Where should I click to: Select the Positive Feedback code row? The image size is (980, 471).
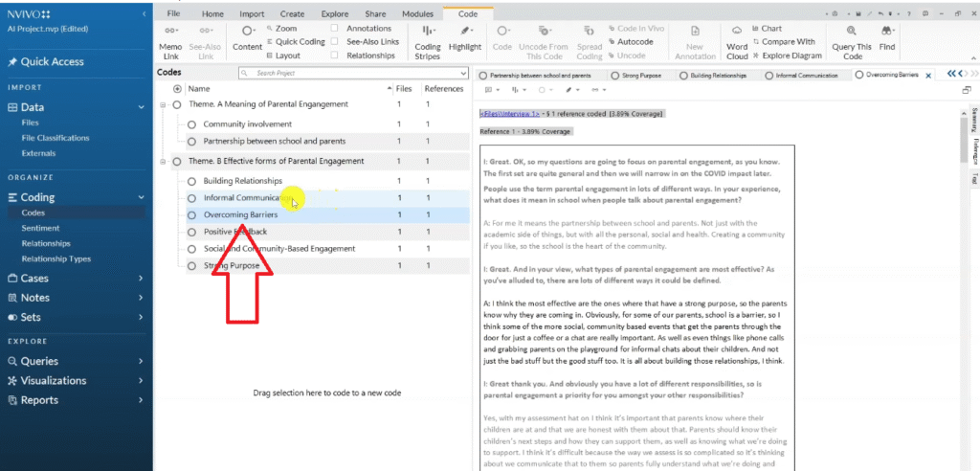coord(235,232)
